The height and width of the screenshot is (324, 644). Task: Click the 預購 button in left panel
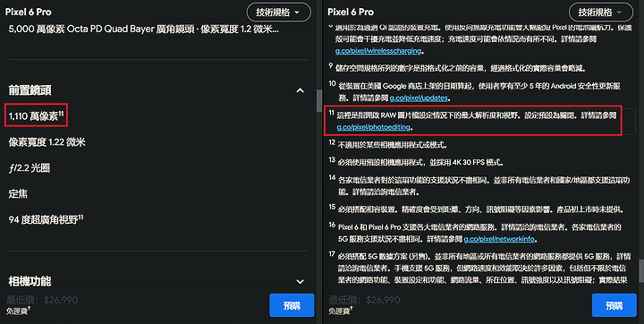point(292,305)
